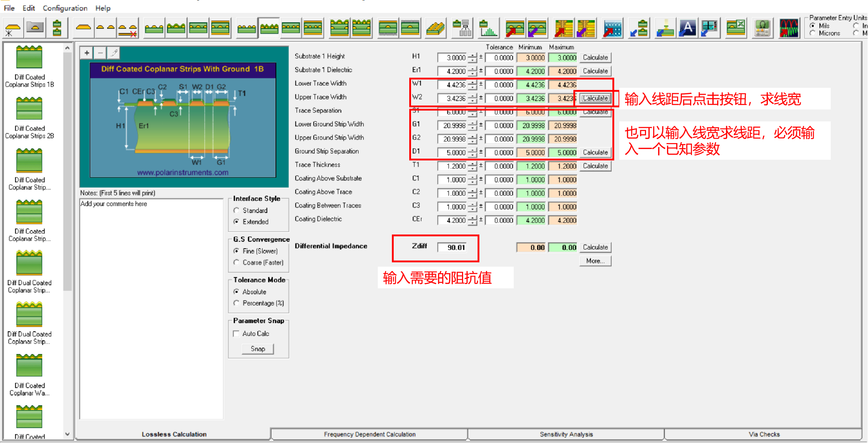The width and height of the screenshot is (868, 443).
Task: Click the T1 trace thickness spinner
Action: (472, 166)
